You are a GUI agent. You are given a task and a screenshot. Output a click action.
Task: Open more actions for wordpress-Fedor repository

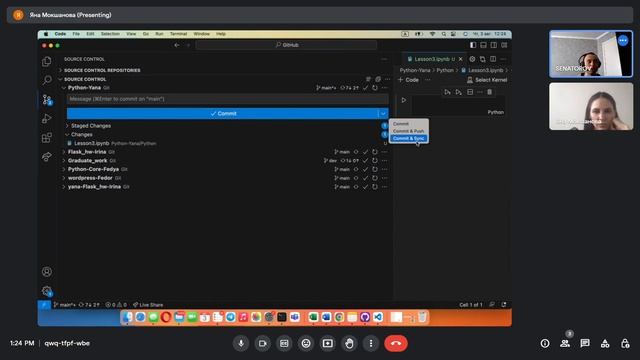click(x=384, y=178)
